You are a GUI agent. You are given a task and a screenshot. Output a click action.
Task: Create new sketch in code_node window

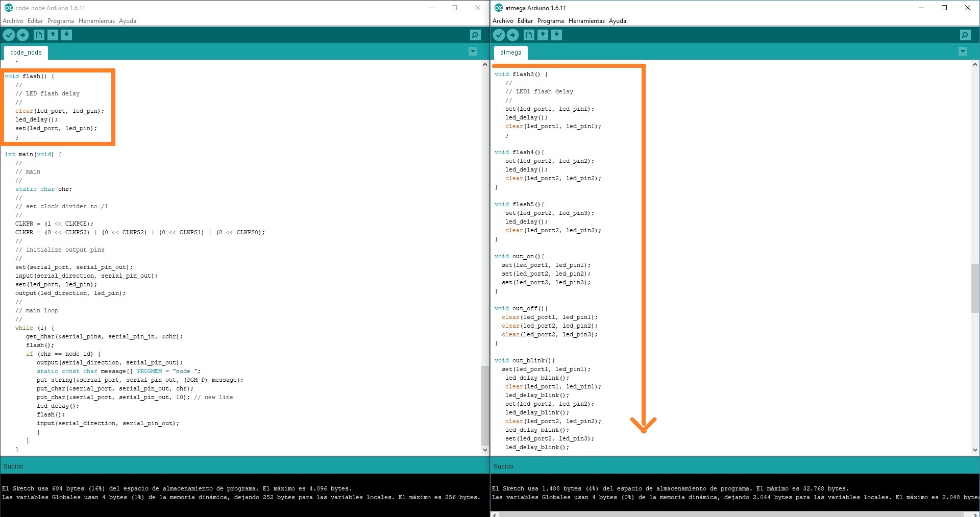point(39,35)
